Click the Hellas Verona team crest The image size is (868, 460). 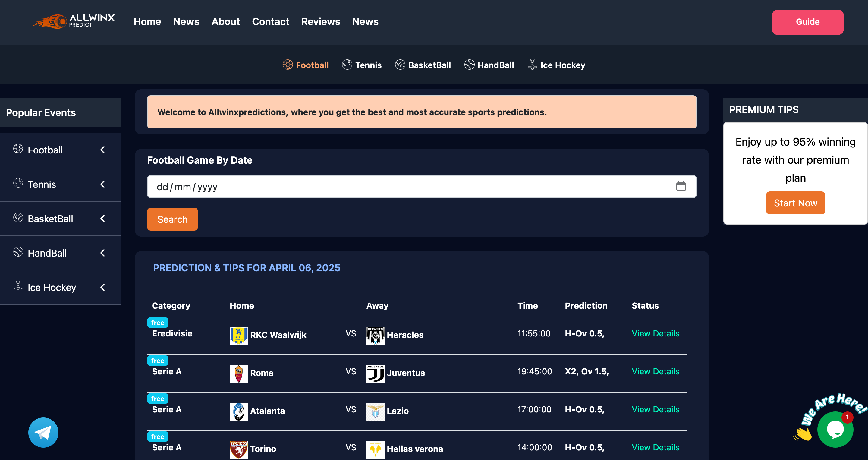375,450
